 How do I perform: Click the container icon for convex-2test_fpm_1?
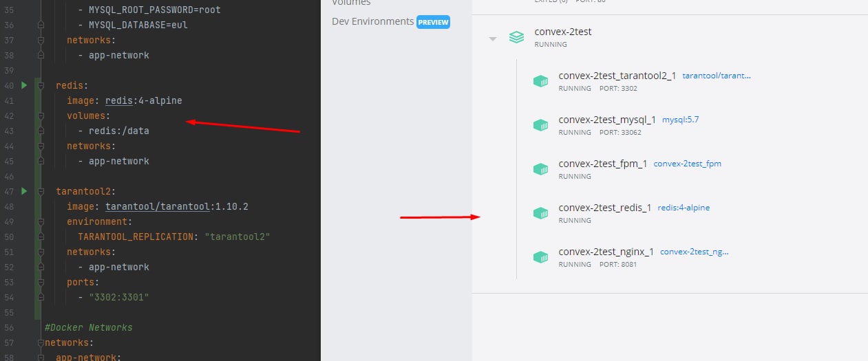click(540, 169)
